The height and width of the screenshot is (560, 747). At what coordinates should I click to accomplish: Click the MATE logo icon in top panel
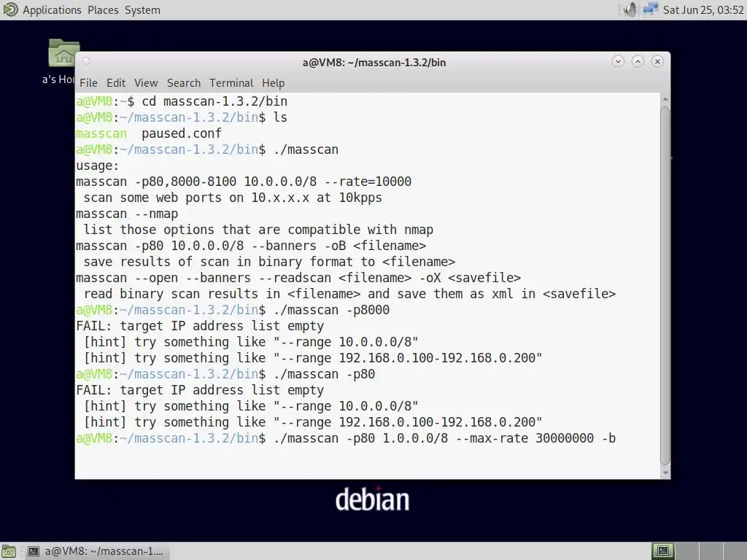pyautogui.click(x=10, y=9)
